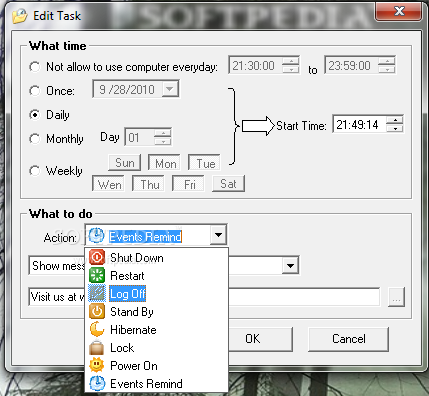Click the Day 01 number field
The height and width of the screenshot is (396, 429).
point(139,137)
